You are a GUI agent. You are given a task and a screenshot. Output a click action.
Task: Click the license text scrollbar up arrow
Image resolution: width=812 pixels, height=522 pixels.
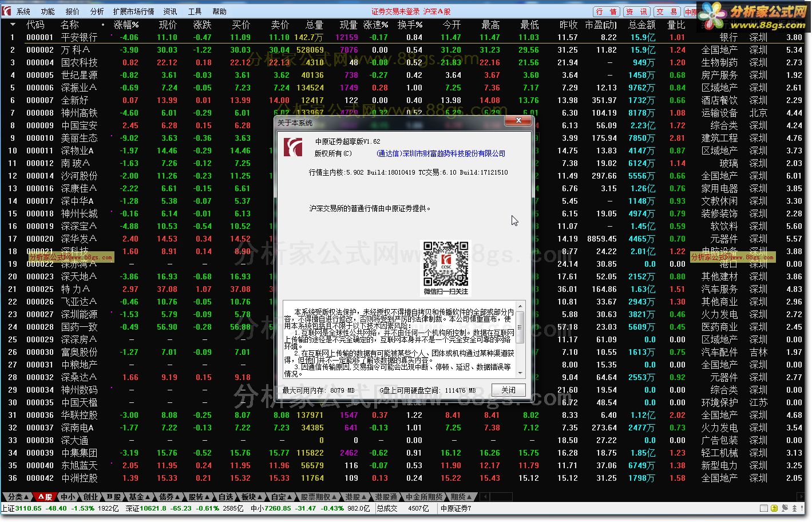(520, 306)
